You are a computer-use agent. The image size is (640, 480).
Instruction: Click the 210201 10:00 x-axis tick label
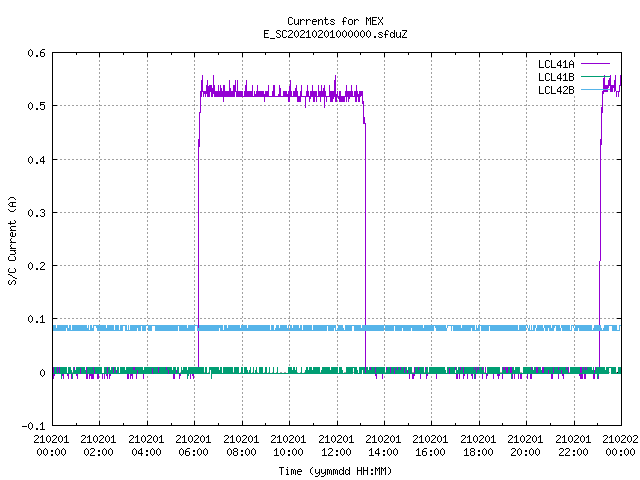(x=288, y=446)
